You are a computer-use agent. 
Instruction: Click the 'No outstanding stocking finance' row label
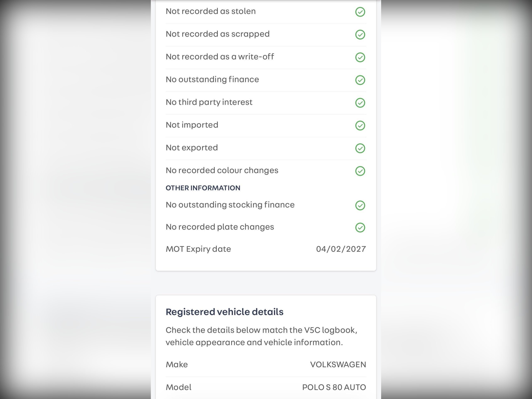[x=230, y=205]
